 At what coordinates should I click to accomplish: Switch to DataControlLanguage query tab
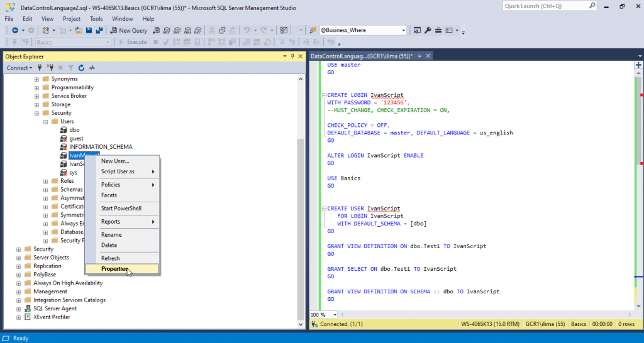tap(362, 56)
